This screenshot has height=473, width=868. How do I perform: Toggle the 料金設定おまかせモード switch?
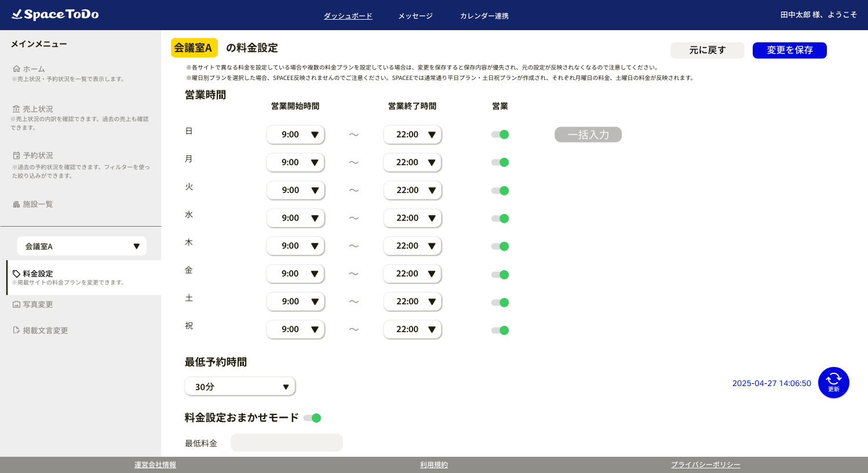coord(312,418)
